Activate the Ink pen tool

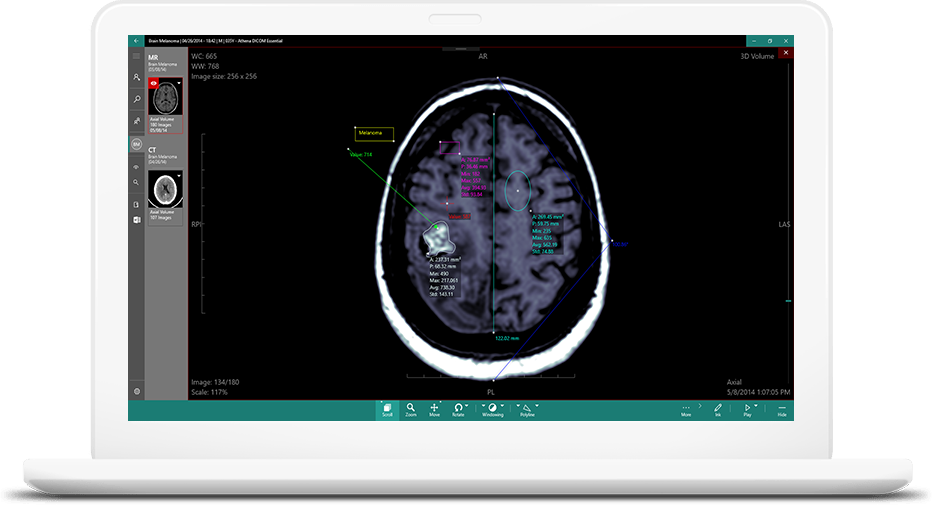click(718, 410)
